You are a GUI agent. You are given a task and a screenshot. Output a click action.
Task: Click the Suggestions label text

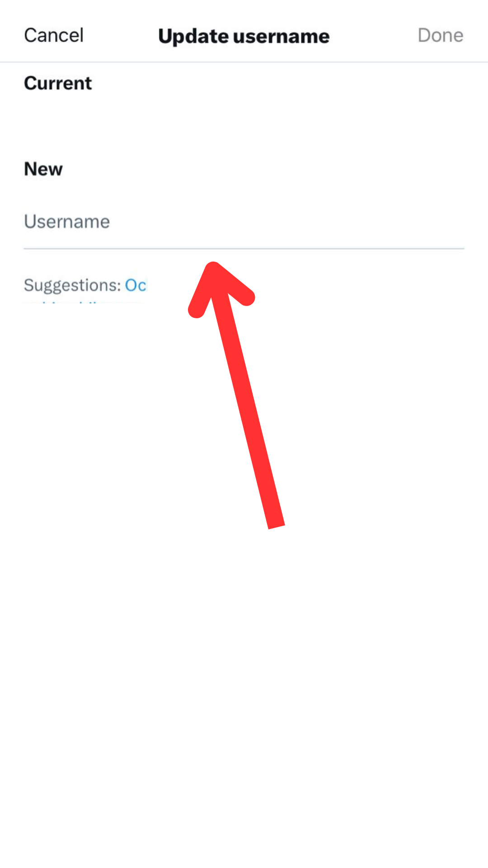pos(72,286)
